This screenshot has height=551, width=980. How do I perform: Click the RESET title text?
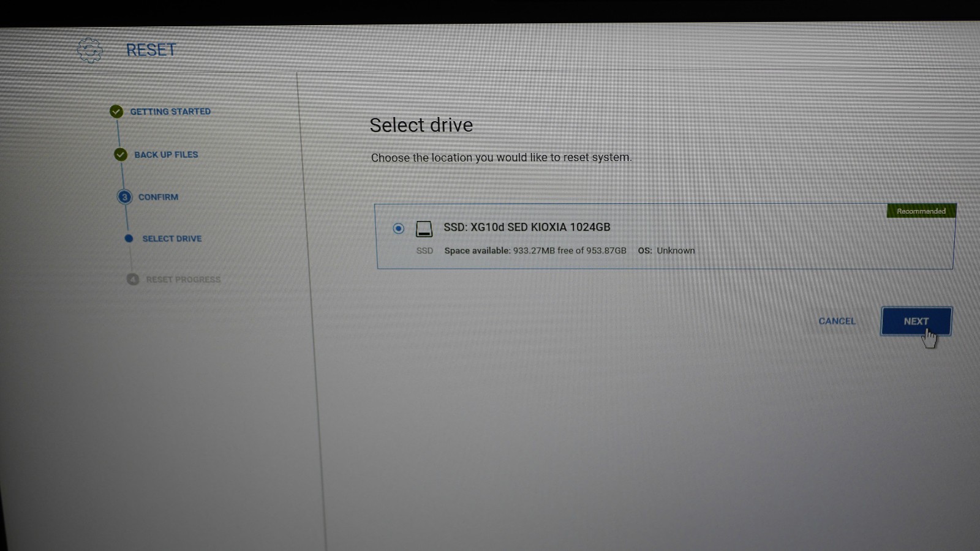pos(151,50)
